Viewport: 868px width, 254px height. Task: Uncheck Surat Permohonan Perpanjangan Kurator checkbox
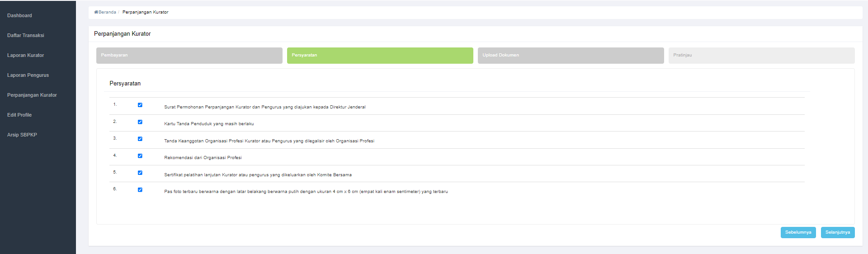point(140,105)
